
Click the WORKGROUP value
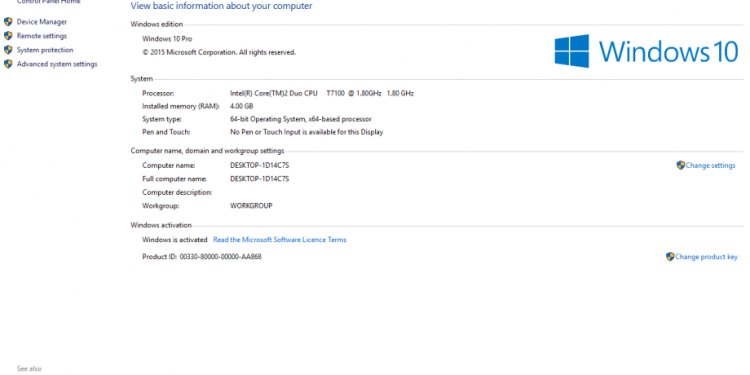[251, 206]
